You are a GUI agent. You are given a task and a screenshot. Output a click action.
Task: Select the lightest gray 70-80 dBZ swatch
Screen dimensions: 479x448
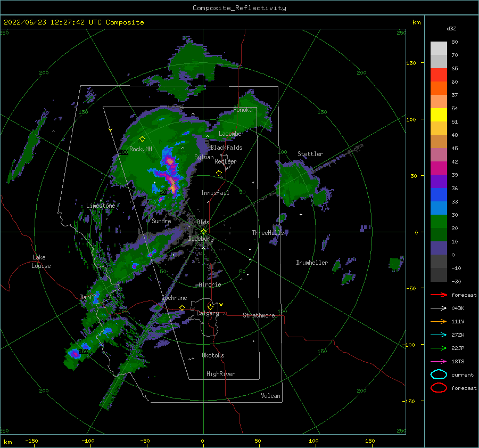(x=439, y=48)
